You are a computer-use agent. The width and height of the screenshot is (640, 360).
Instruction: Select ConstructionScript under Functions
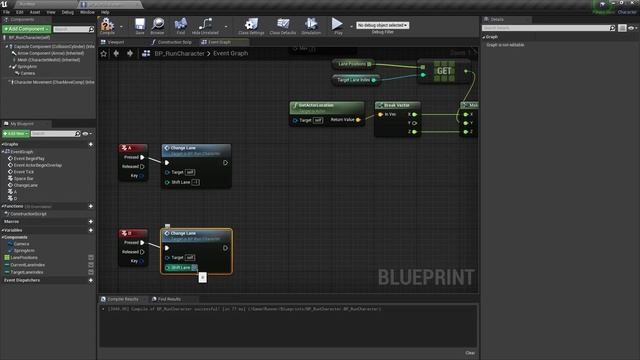[x=28, y=214]
